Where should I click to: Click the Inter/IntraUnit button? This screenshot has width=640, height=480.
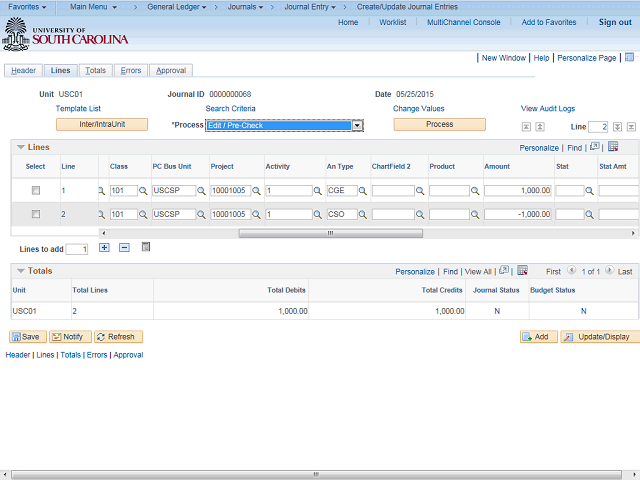click(102, 125)
